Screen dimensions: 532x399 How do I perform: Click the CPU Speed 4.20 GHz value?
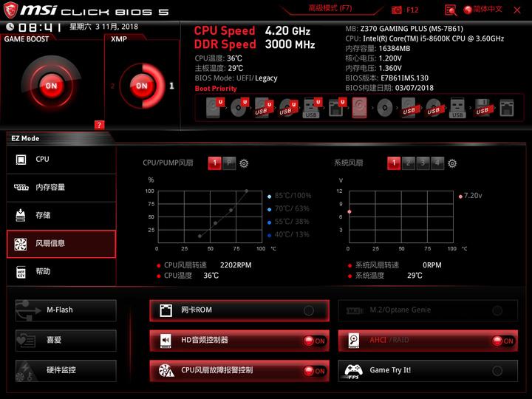[x=287, y=31]
